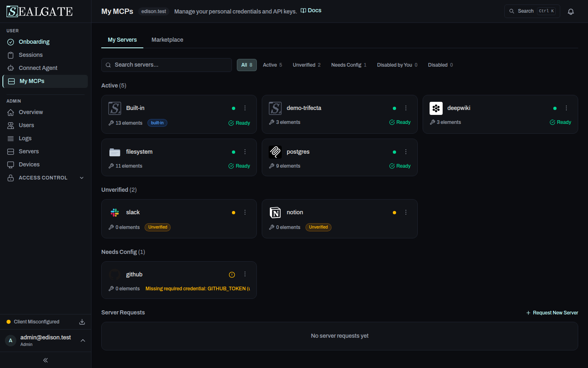Viewport: 588px width, 368px height.
Task: Open notifications bell
Action: [571, 11]
